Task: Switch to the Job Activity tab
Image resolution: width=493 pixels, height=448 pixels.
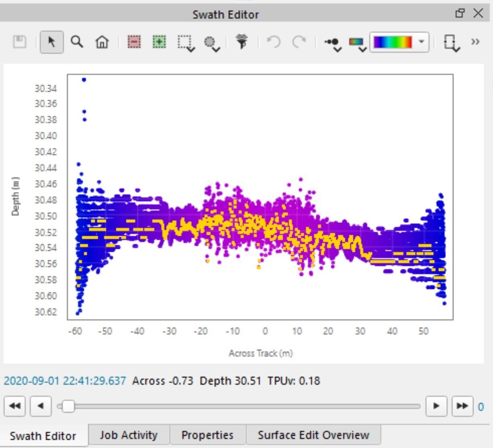Action: [x=129, y=435]
